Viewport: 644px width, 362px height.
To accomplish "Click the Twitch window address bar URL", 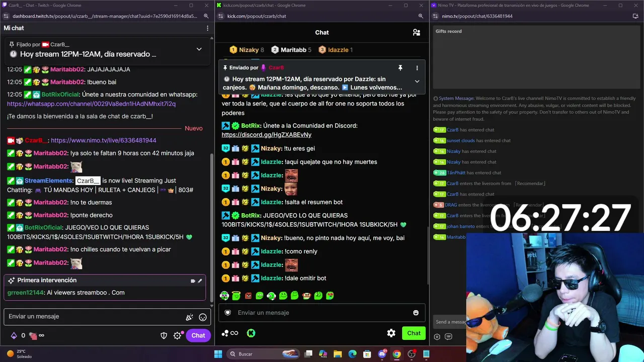I will pyautogui.click(x=105, y=16).
